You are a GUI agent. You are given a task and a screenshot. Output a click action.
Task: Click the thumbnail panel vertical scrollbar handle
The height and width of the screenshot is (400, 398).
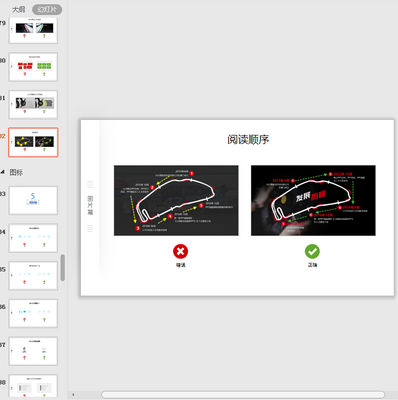62,268
